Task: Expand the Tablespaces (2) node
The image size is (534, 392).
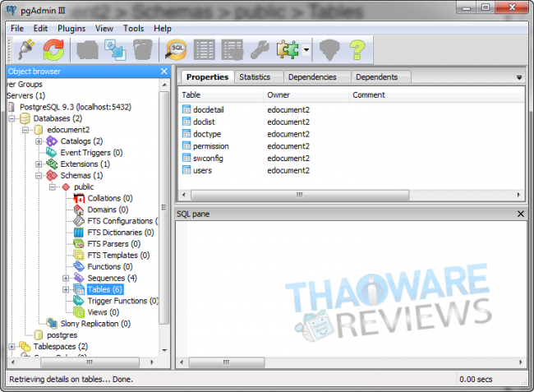Action: (x=12, y=347)
